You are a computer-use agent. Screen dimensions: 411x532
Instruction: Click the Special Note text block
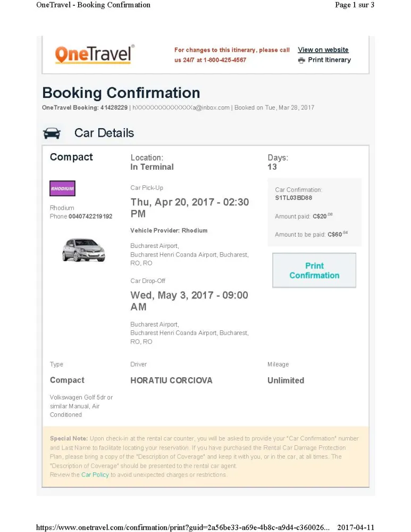point(205,456)
